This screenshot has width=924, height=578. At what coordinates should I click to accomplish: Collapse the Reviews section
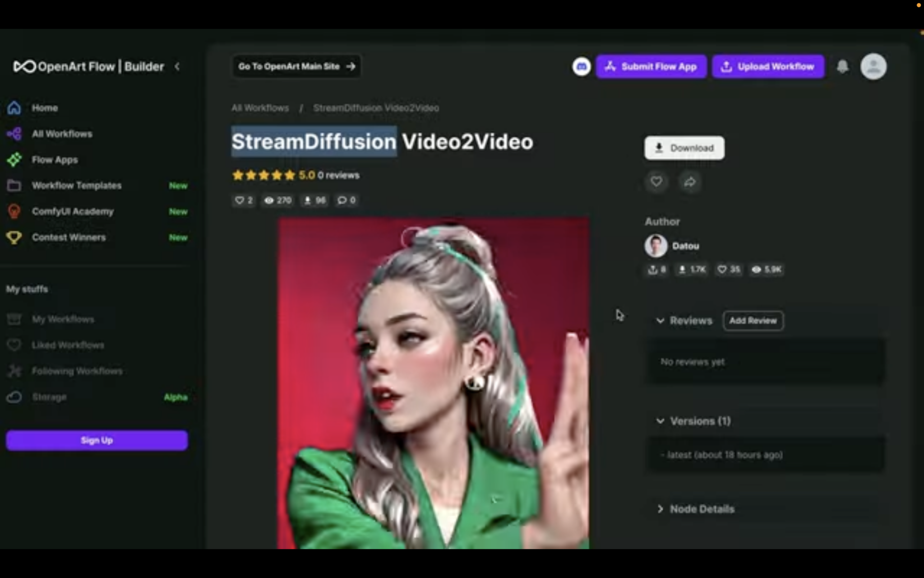pos(661,321)
